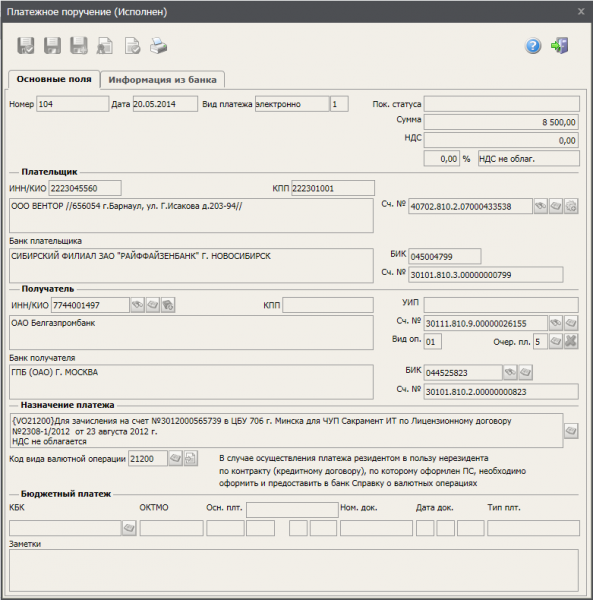Viewport: 593px width, 600px height.
Task: Click the empty Заметки notes area
Action: tap(294, 570)
